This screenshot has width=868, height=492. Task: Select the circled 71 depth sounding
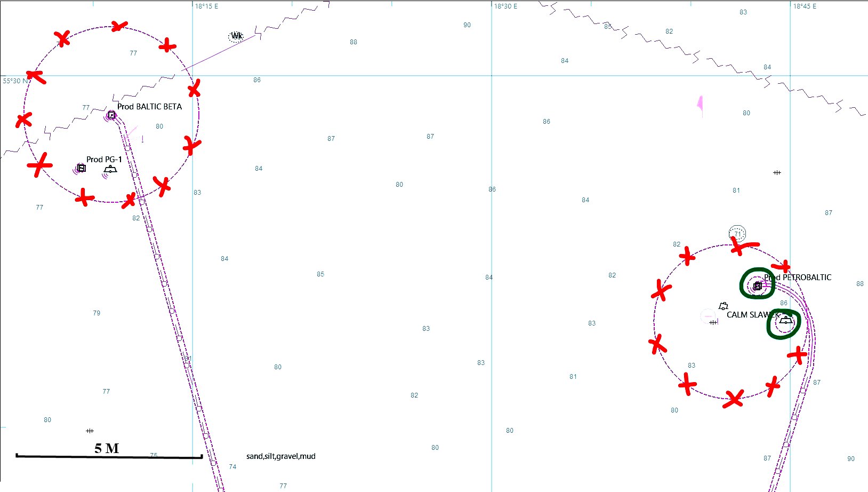tap(737, 233)
